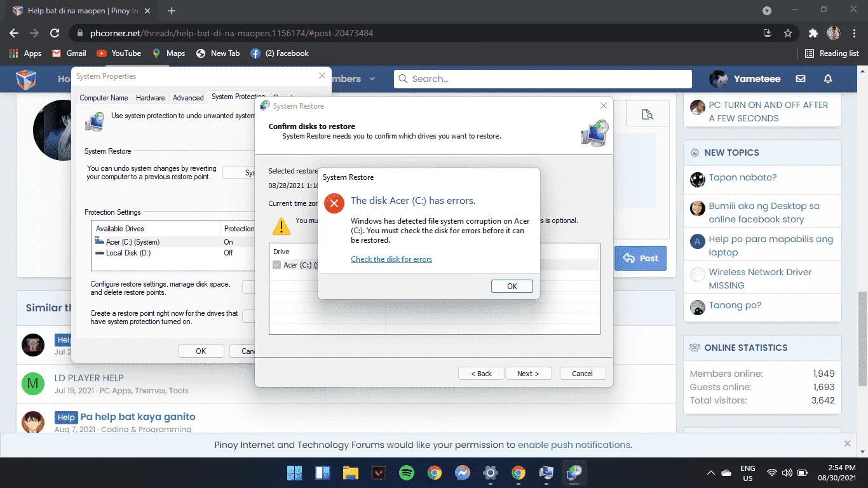Open the forum inbox envelope icon

tap(801, 79)
